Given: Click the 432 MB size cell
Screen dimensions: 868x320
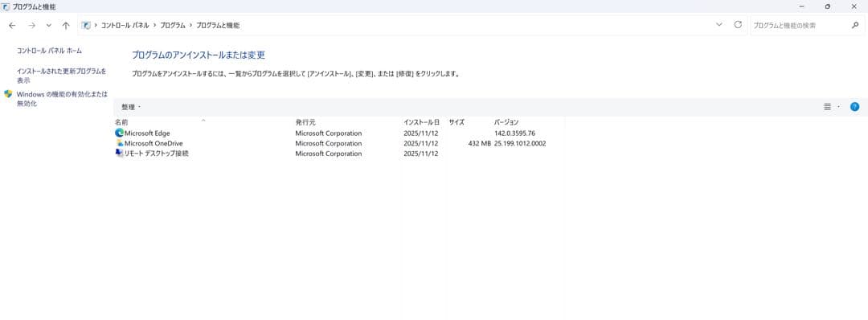Looking at the screenshot, I should point(479,143).
